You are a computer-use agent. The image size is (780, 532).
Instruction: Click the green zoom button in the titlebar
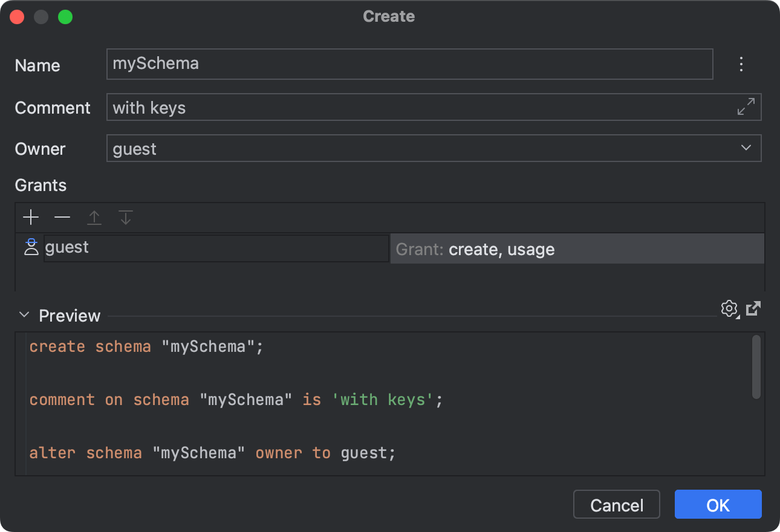[65, 16]
